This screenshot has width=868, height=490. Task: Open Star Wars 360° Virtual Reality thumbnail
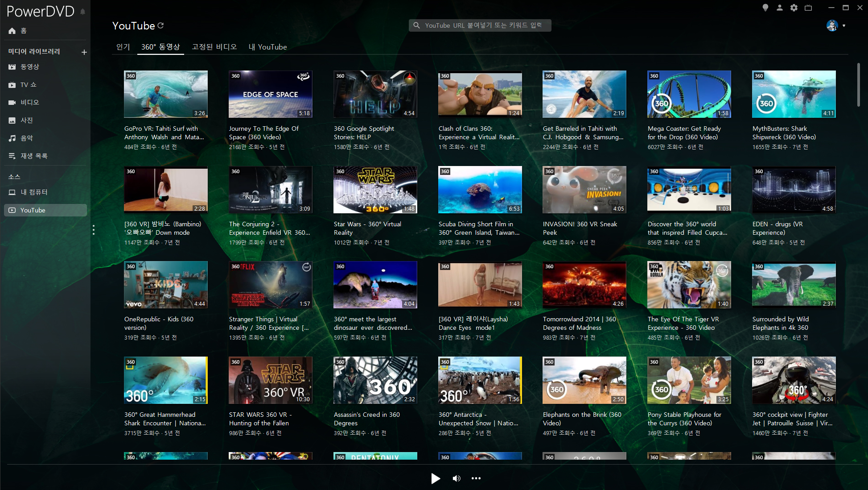pyautogui.click(x=375, y=190)
